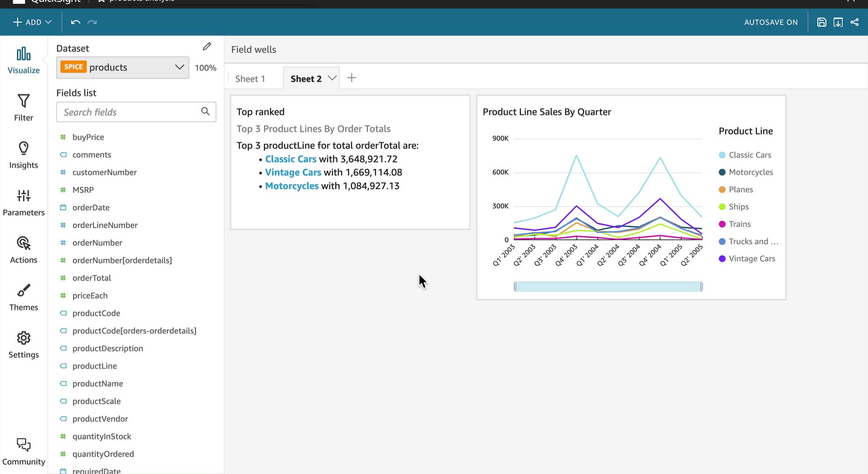
Task: Add a new sheet with plus icon
Action: (x=352, y=78)
